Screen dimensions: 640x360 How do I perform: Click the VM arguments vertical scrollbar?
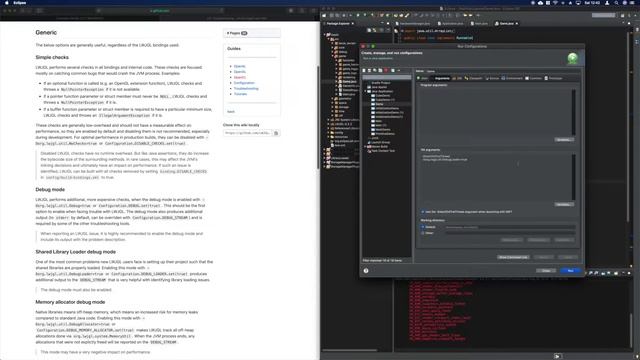tap(573, 177)
